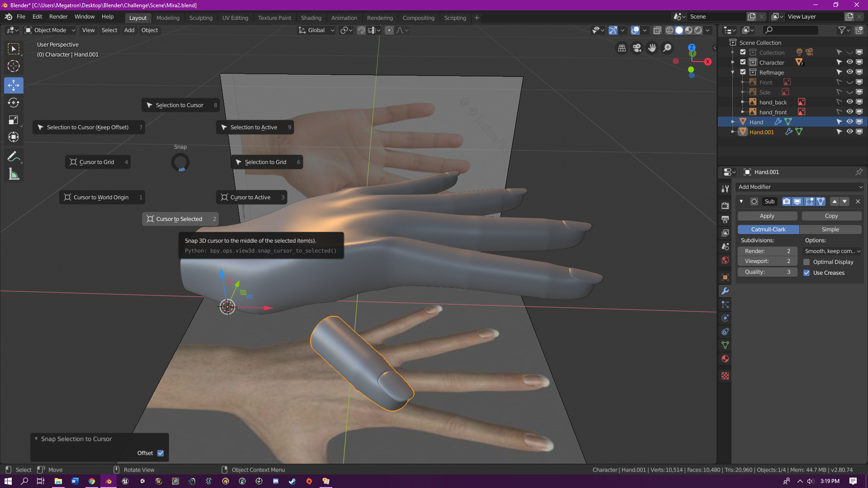
Task: Select the 3D Cursor tool
Action: 14,66
